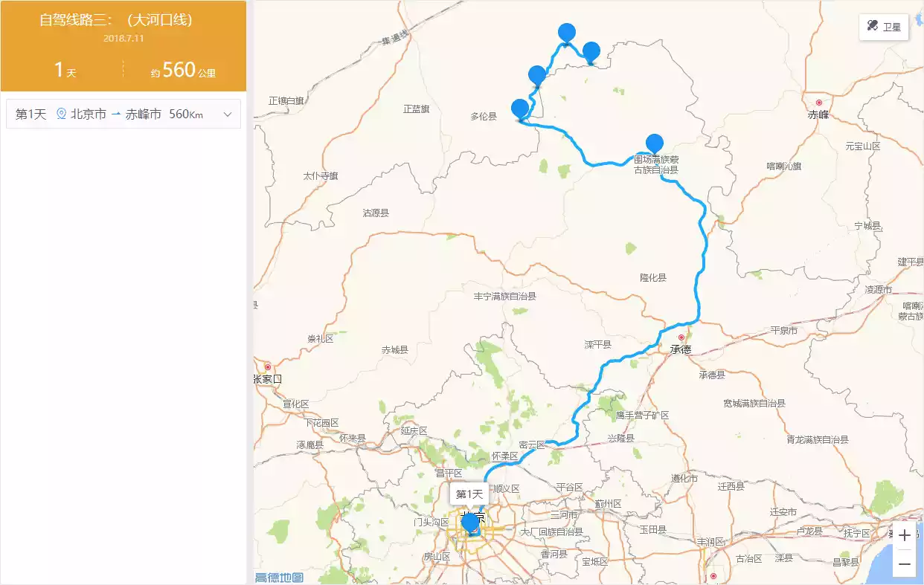Click the 赤峰 city label on map
The image size is (924, 585).
(x=818, y=114)
